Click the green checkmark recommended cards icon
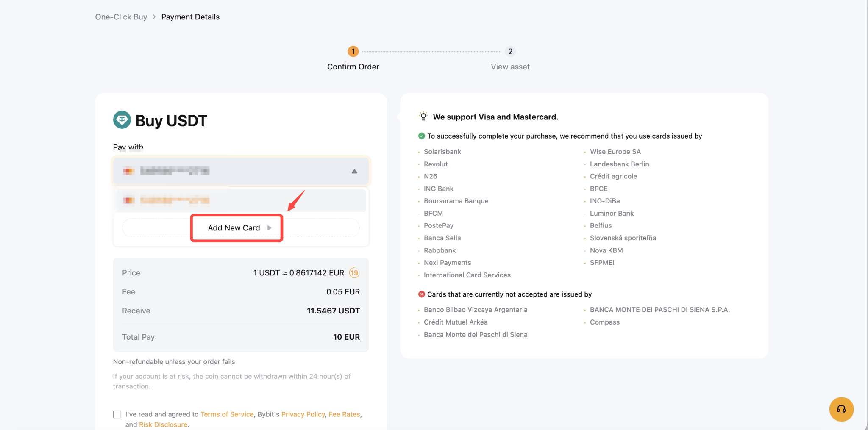 (x=422, y=136)
